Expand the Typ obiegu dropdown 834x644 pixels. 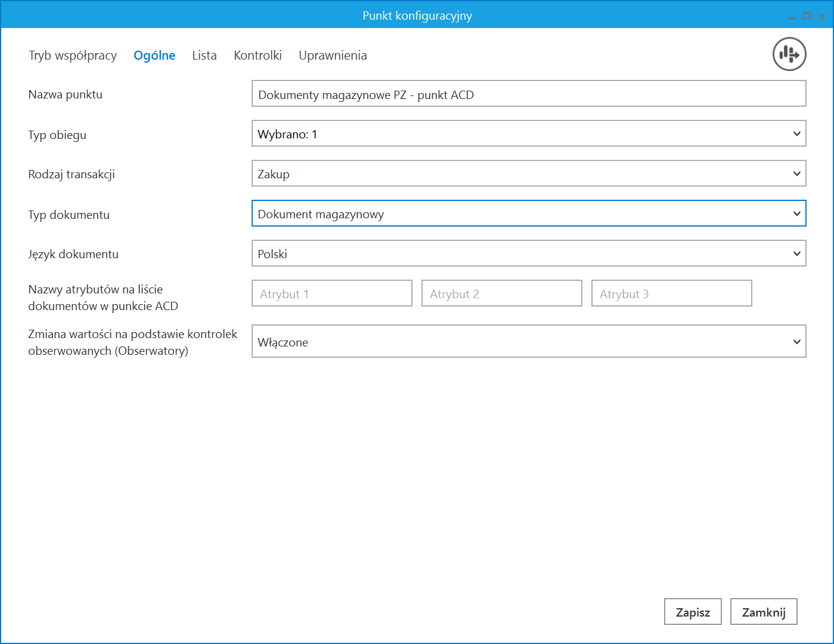pos(528,134)
